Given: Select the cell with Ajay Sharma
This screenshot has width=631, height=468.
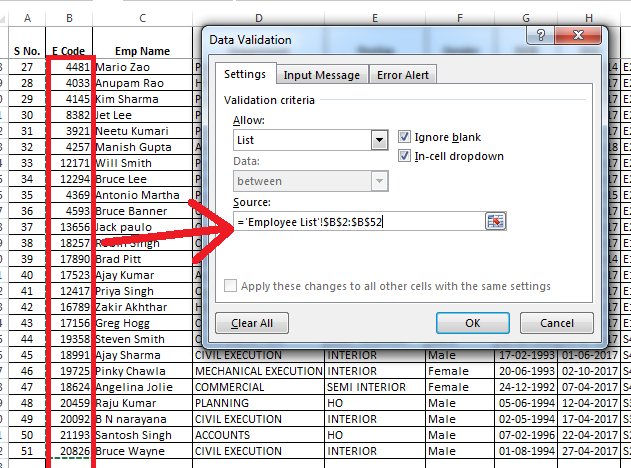Looking at the screenshot, I should [x=142, y=355].
